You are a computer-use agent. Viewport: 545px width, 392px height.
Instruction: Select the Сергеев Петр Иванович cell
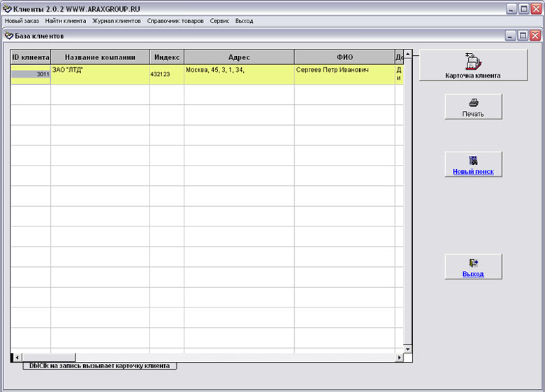(x=344, y=74)
